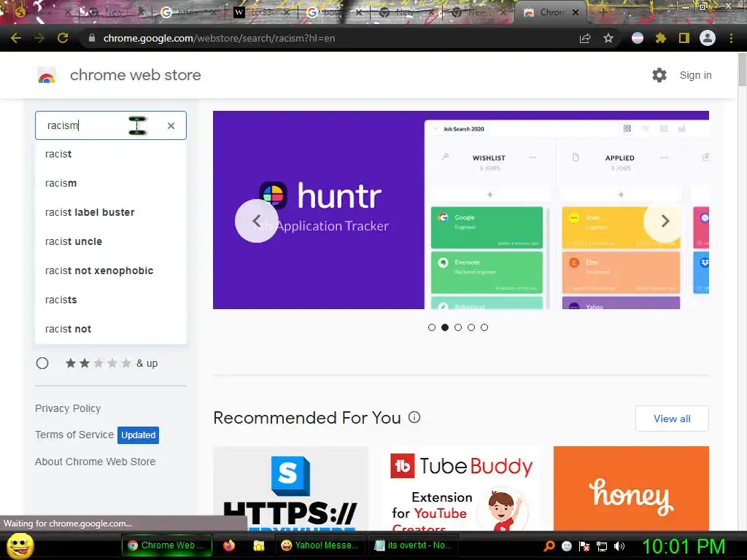Click the chrome web store title

pos(135,75)
